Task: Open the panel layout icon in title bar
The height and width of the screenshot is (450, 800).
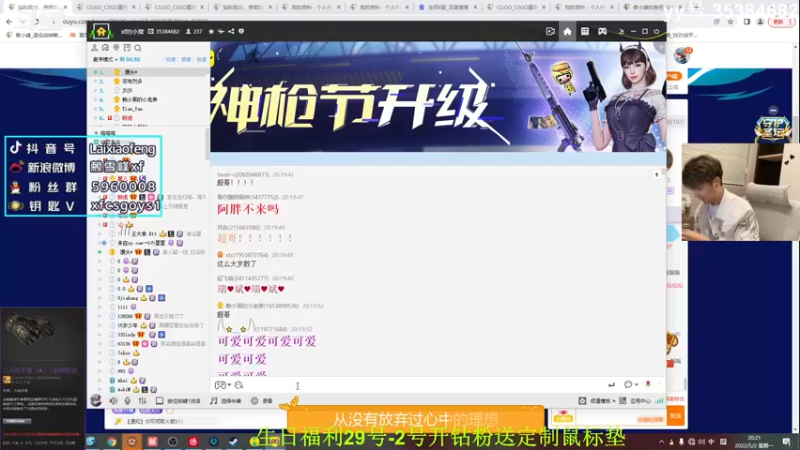Action: [585, 32]
